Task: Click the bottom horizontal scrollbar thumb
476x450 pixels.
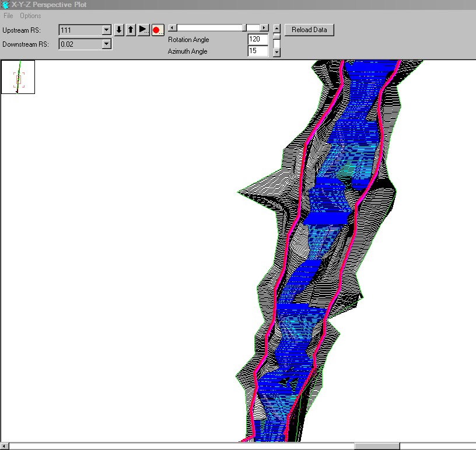Action: 376,446
